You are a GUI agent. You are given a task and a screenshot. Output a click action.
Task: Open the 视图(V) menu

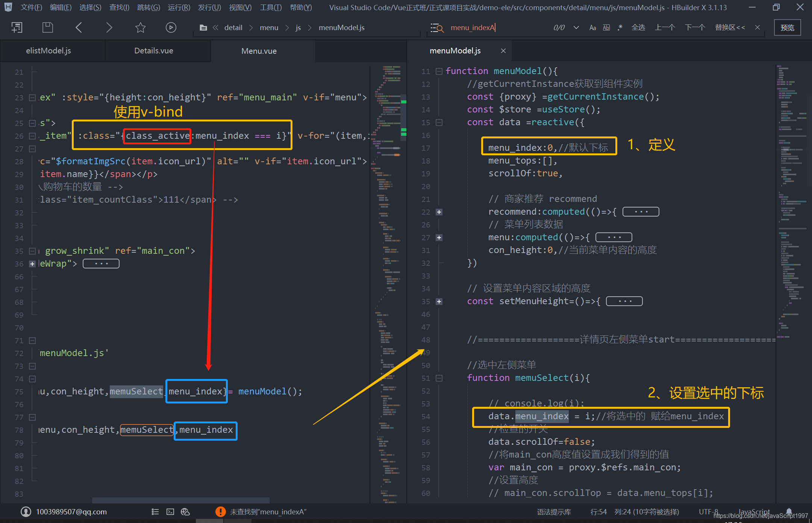pyautogui.click(x=240, y=8)
